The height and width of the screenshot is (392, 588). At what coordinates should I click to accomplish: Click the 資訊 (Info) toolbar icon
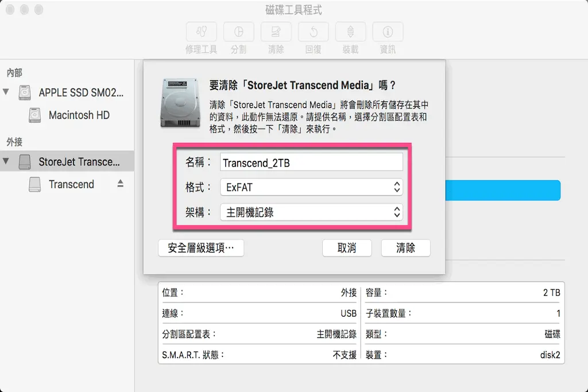[x=388, y=32]
